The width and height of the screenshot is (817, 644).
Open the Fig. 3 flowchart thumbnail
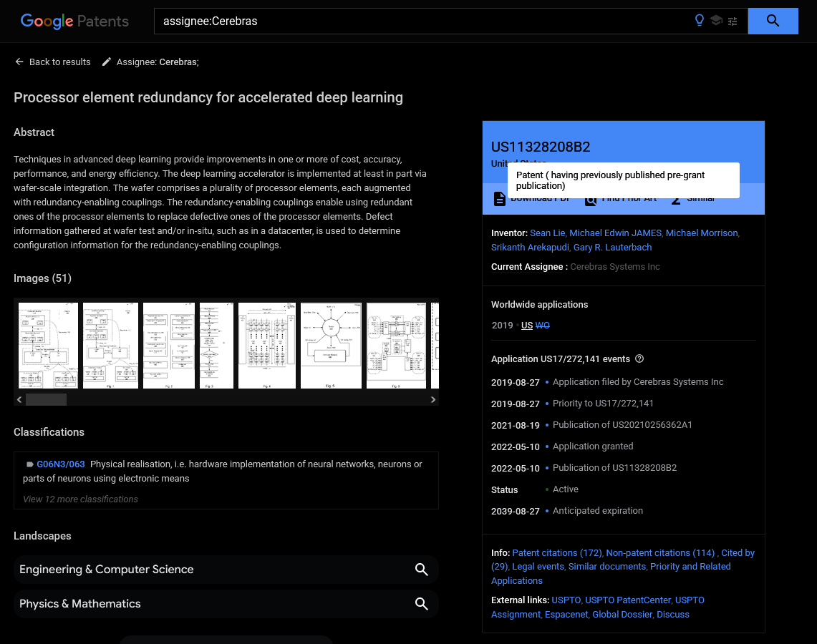tap(216, 346)
